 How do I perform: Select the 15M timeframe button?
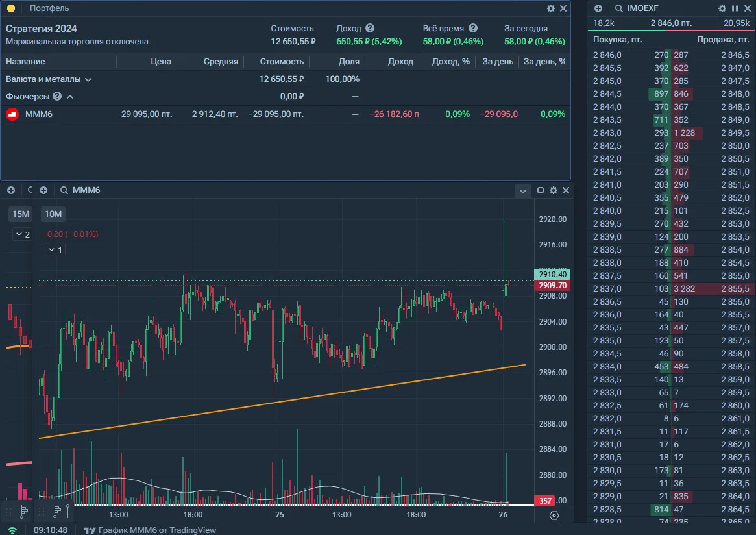[21, 214]
